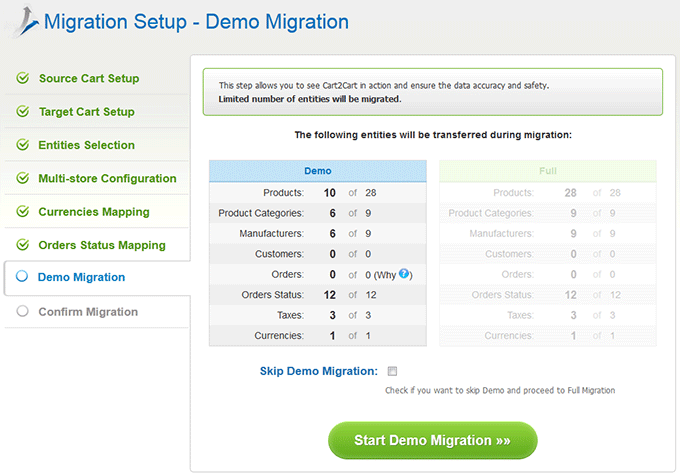Click the Currencies Mapping checkmark icon
Image resolution: width=680 pixels, height=475 pixels.
23,211
